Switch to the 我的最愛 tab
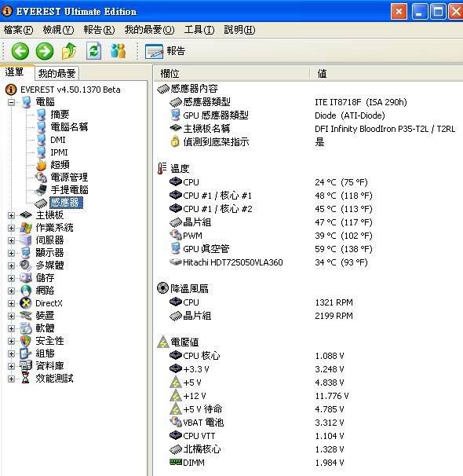Screen dimensions: 463x476 point(57,73)
